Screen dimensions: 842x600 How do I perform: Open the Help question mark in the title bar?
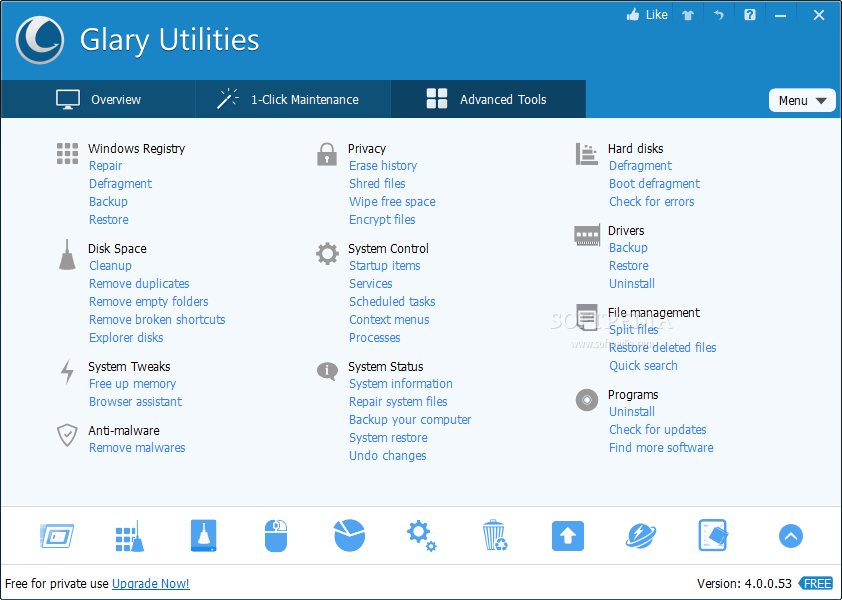coord(749,15)
